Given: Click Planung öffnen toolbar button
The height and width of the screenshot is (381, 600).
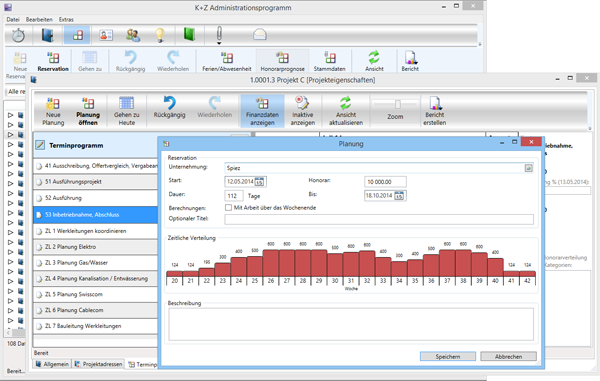Looking at the screenshot, I should coord(88,111).
